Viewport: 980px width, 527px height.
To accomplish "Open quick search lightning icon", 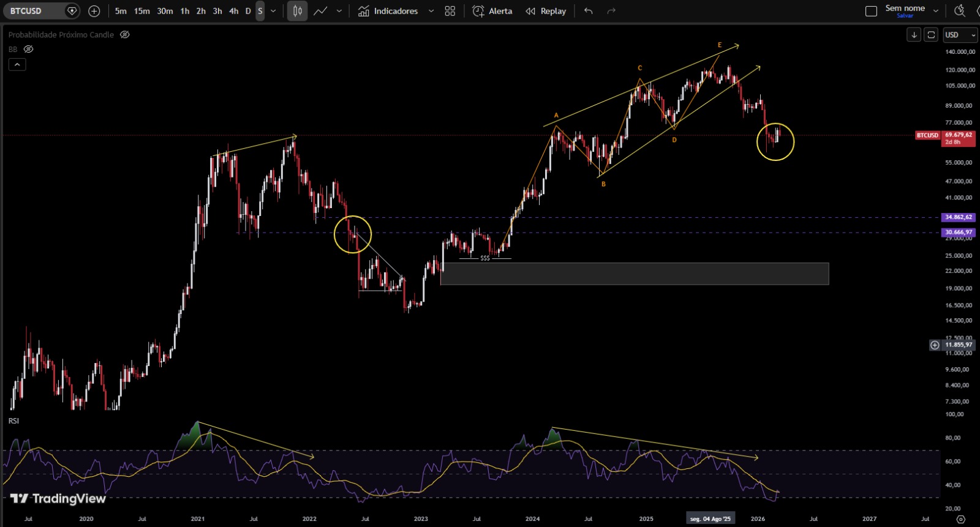I will pyautogui.click(x=960, y=10).
